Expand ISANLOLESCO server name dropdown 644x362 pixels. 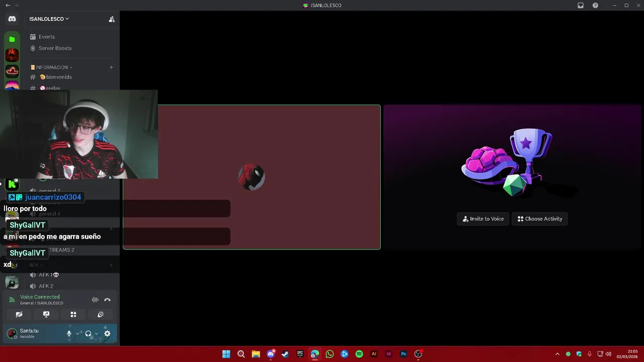point(49,19)
